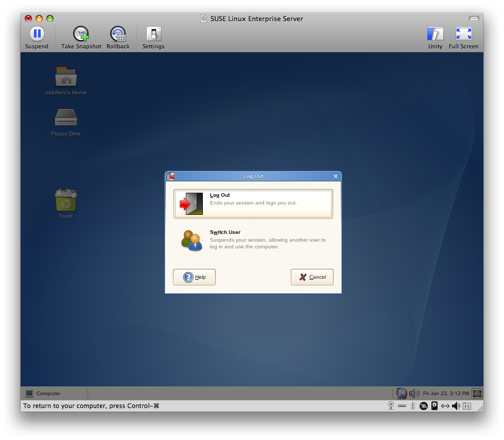Cancel the Log Out dialog
504x440 pixels.
[x=312, y=277]
